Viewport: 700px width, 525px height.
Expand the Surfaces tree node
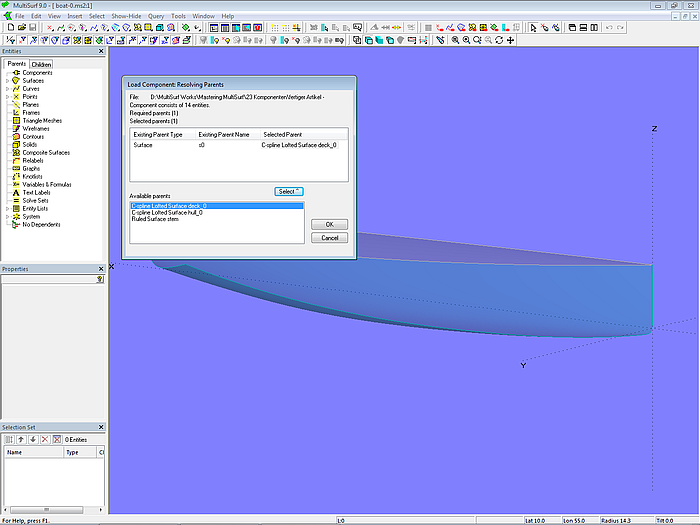pos(7,81)
